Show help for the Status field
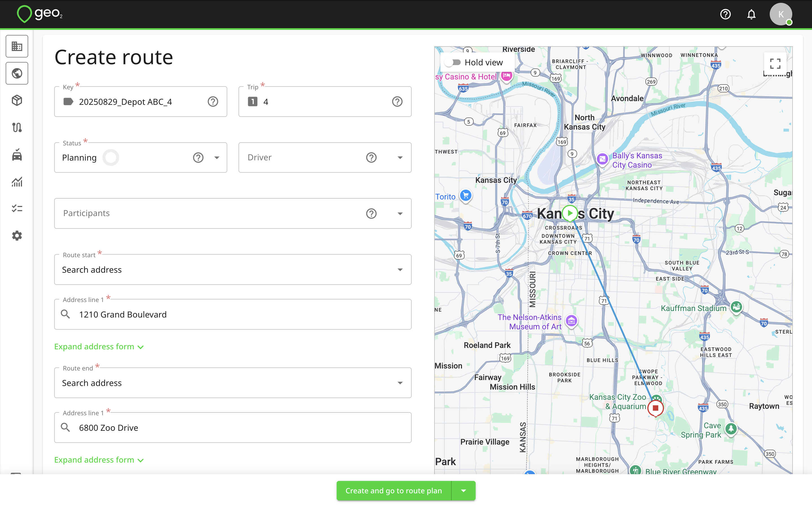The image size is (812, 506). tap(198, 157)
